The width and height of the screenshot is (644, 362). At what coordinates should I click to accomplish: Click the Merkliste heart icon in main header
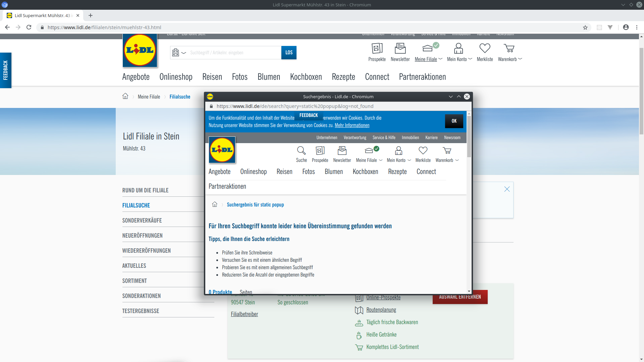pyautogui.click(x=485, y=49)
